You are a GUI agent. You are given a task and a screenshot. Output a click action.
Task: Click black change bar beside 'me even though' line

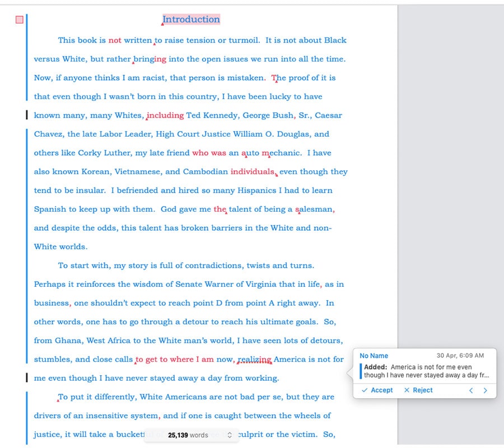click(x=27, y=378)
